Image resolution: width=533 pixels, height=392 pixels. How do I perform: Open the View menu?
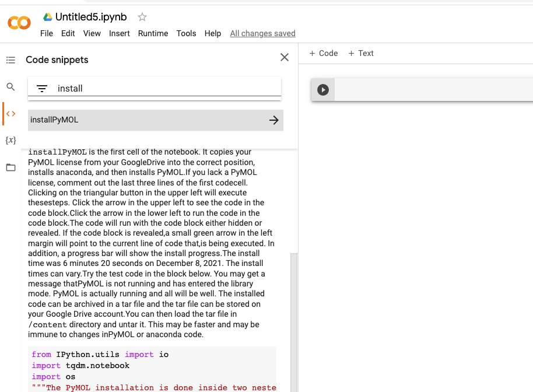tap(92, 33)
